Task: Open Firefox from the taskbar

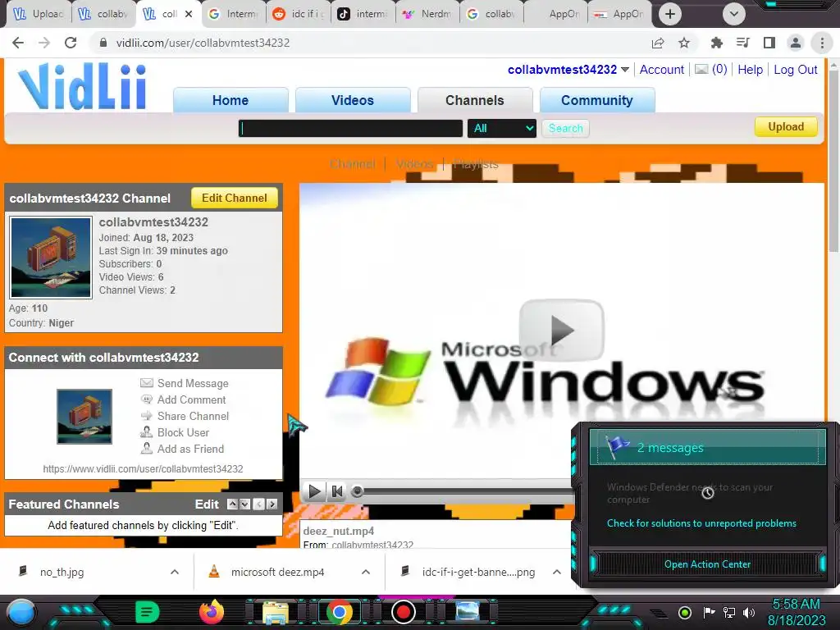Action: click(212, 612)
